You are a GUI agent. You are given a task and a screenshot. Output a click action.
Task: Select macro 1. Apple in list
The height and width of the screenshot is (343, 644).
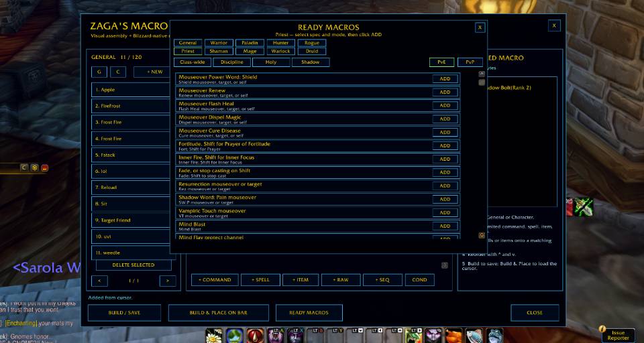pyautogui.click(x=131, y=90)
